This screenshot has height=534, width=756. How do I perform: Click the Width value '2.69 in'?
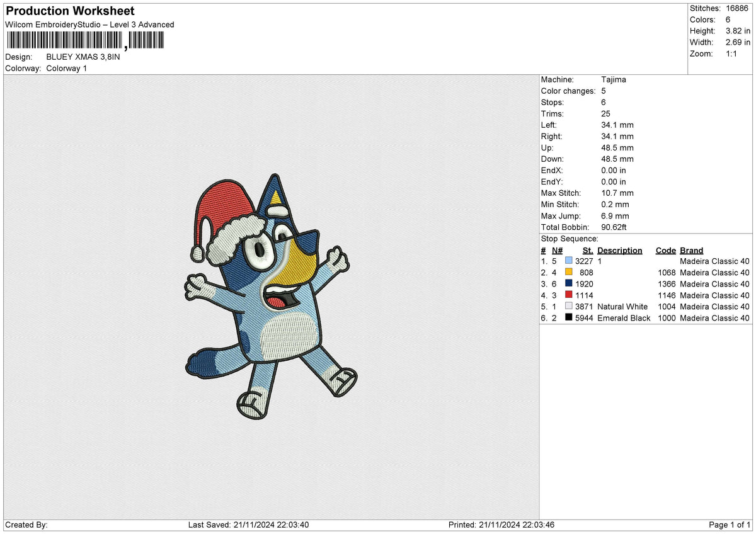[738, 42]
